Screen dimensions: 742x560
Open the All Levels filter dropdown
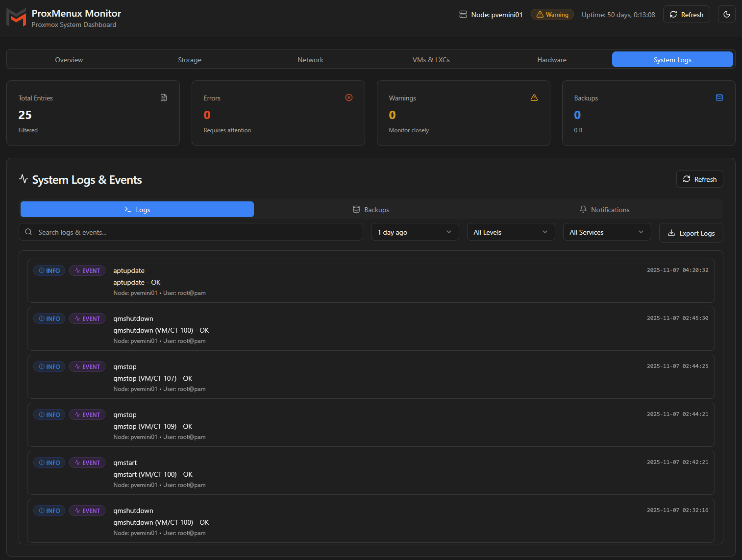click(x=511, y=232)
